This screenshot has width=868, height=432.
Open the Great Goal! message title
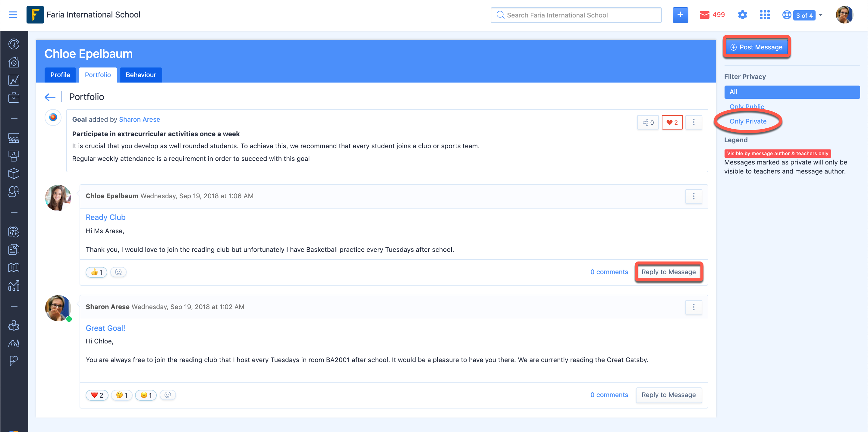[105, 328]
